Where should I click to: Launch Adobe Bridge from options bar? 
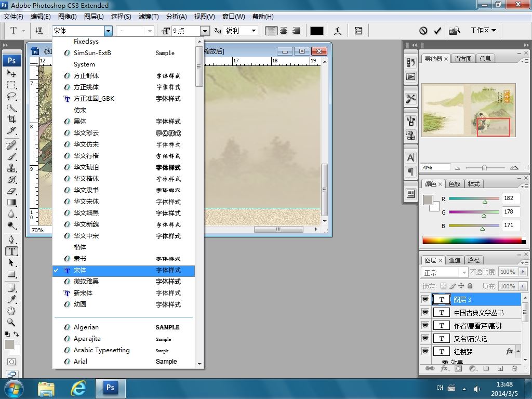pyautogui.click(x=455, y=31)
